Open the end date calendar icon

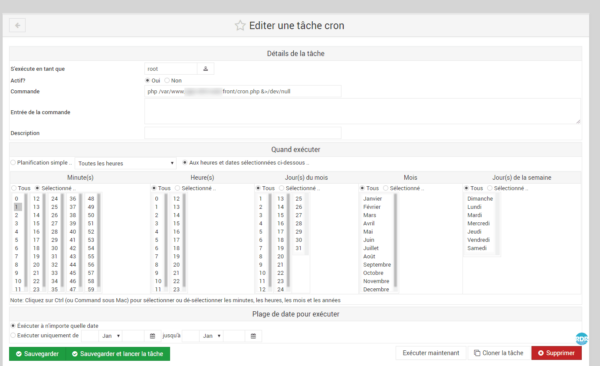coord(253,336)
